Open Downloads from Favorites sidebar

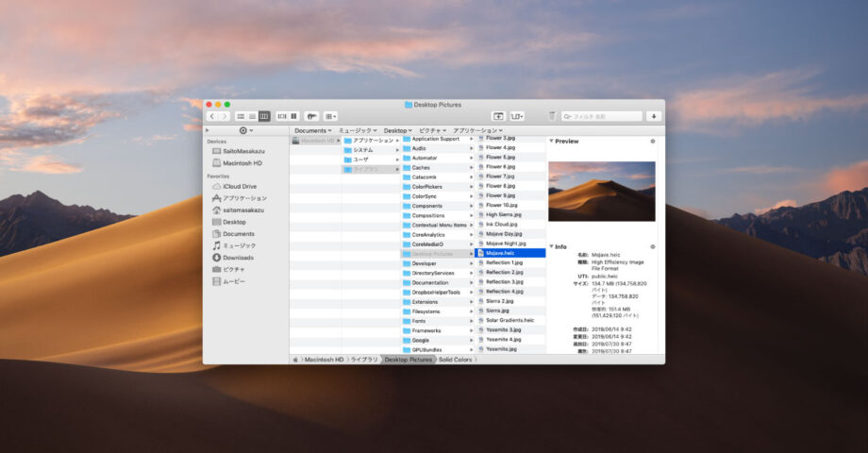click(x=238, y=258)
